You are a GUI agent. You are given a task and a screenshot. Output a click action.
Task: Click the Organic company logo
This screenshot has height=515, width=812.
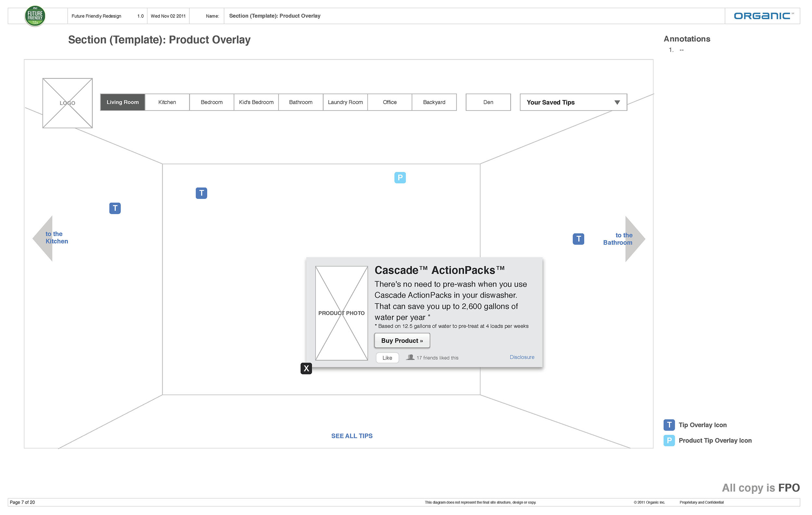[763, 16]
